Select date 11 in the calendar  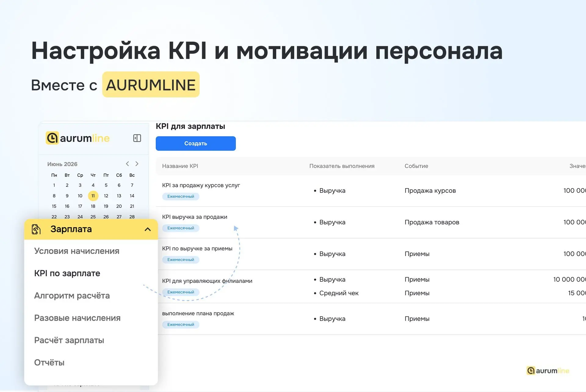pyautogui.click(x=93, y=196)
